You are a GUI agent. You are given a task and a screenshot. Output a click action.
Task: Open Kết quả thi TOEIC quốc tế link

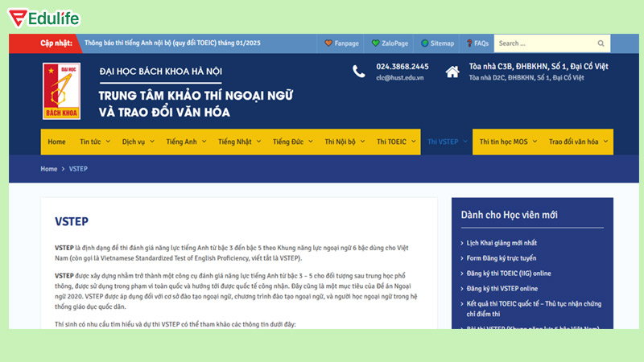coord(534,309)
